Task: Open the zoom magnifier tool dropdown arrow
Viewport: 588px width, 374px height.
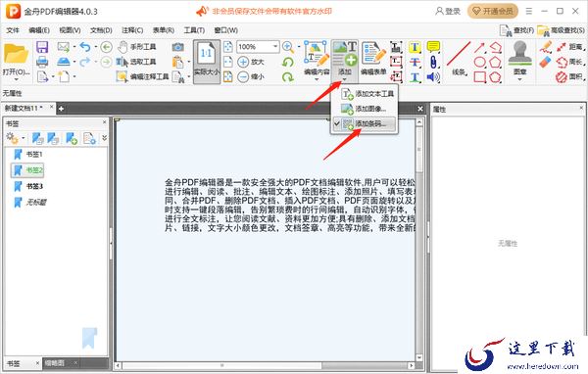Action: tap(299, 47)
